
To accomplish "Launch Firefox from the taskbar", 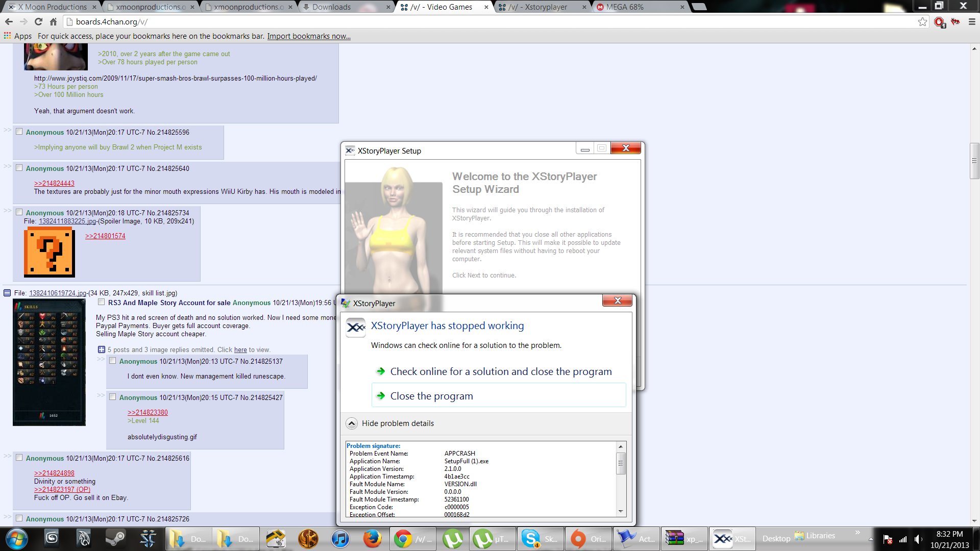I will click(x=372, y=539).
